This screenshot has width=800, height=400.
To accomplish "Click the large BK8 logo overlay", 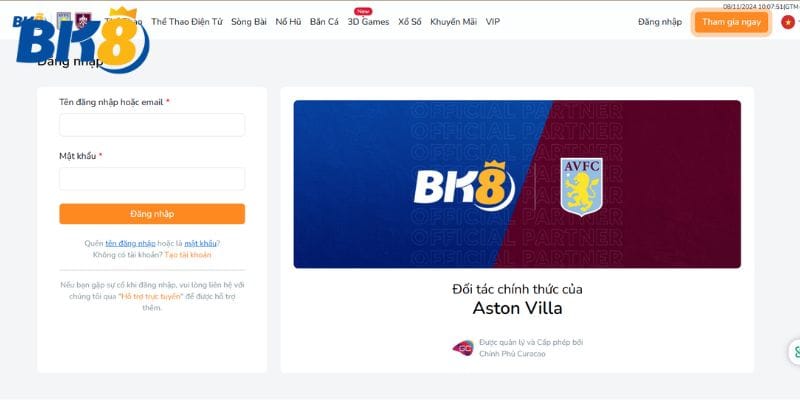I will coord(83,42).
